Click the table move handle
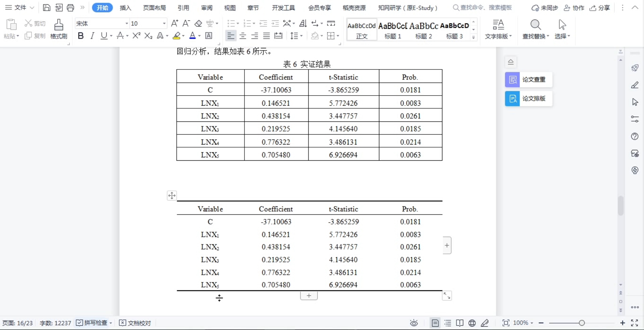 coord(172,196)
